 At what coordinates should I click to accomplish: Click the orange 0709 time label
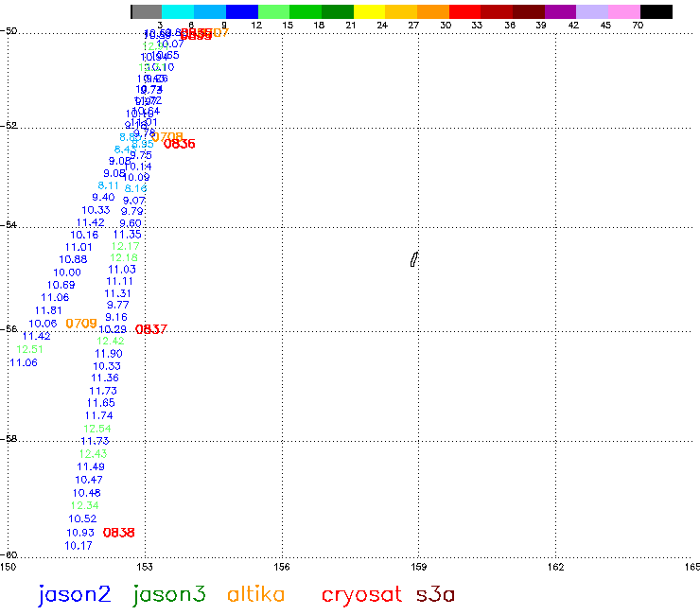pos(81,324)
